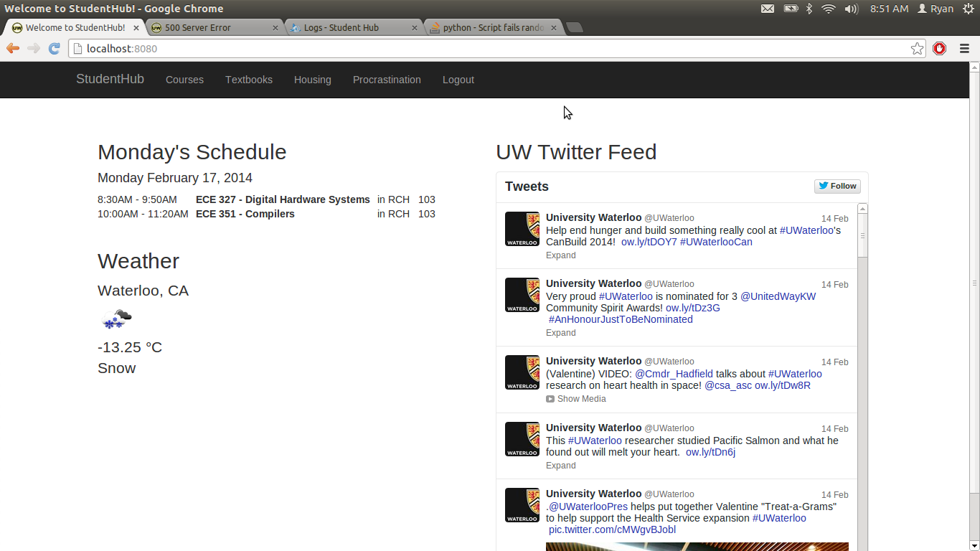
Task: Switch to the Logs - Student Hub tab
Action: [x=354, y=28]
